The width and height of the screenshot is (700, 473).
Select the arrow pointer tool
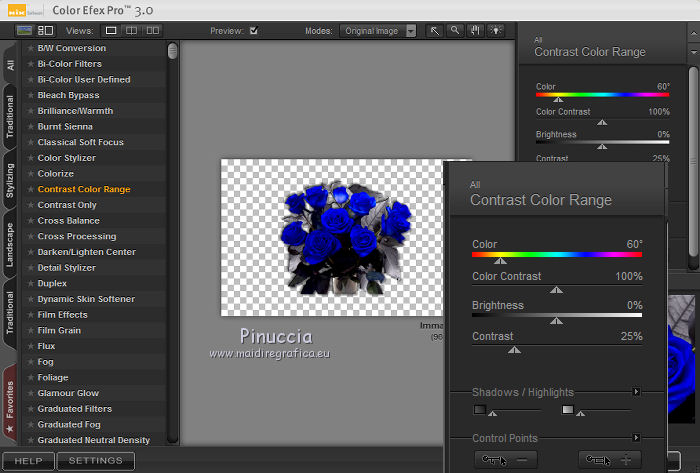[434, 31]
